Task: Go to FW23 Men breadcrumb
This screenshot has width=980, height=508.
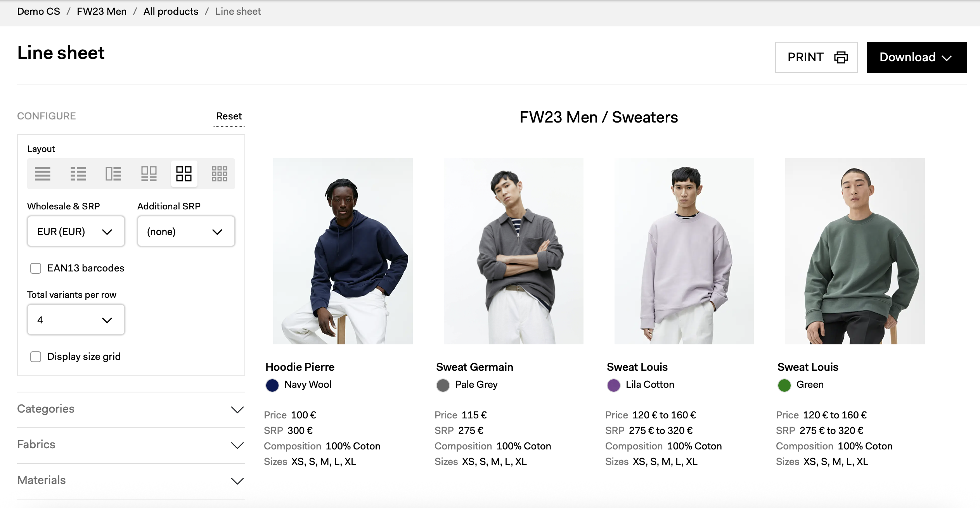Action: pyautogui.click(x=102, y=12)
